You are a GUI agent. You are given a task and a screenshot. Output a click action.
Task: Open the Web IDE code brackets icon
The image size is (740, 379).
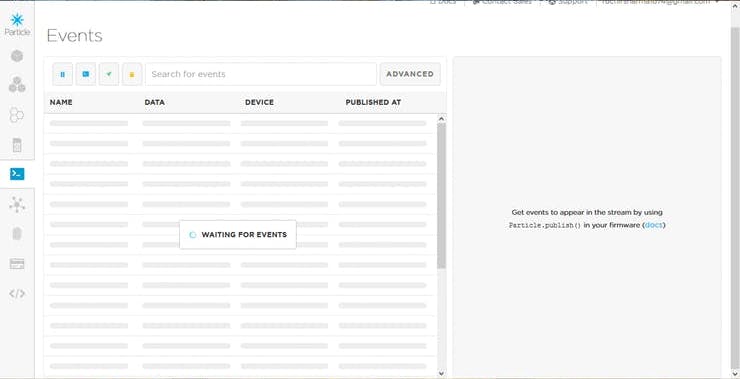pos(17,294)
